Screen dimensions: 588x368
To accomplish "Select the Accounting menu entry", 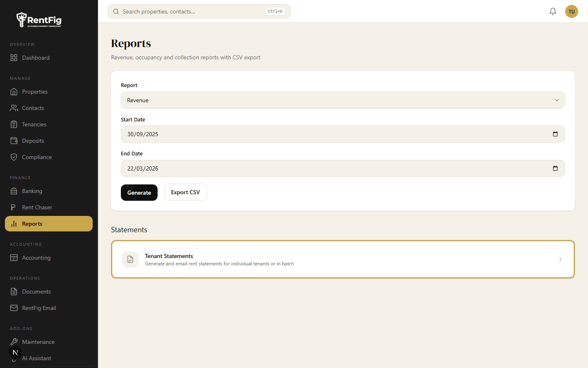I will point(35,258).
